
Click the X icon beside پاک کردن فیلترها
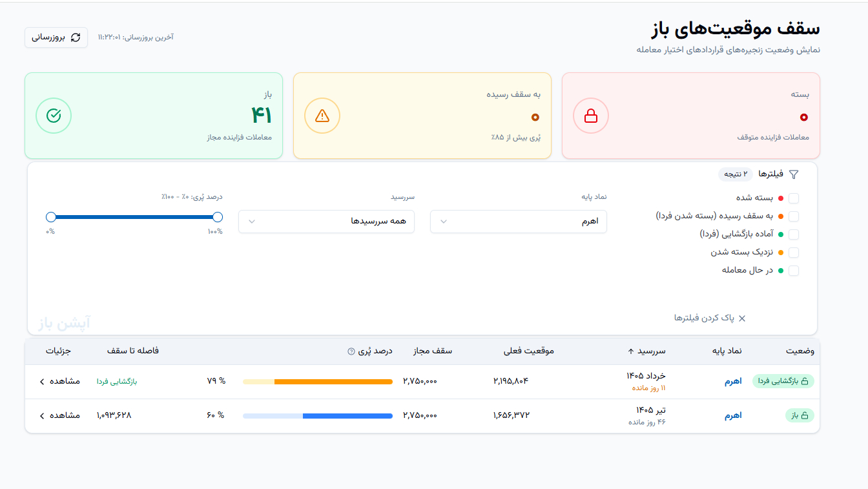click(742, 318)
